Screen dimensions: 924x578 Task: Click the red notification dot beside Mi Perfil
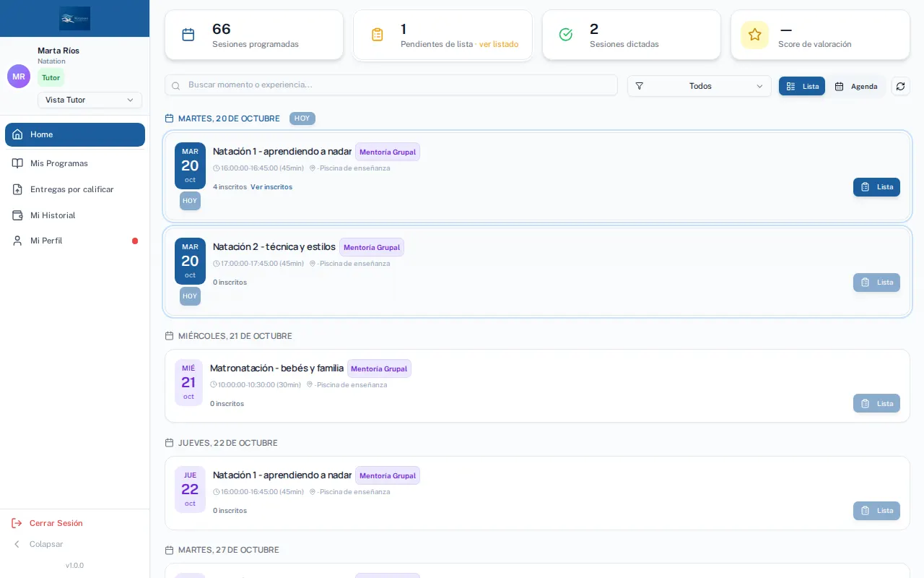pos(135,241)
